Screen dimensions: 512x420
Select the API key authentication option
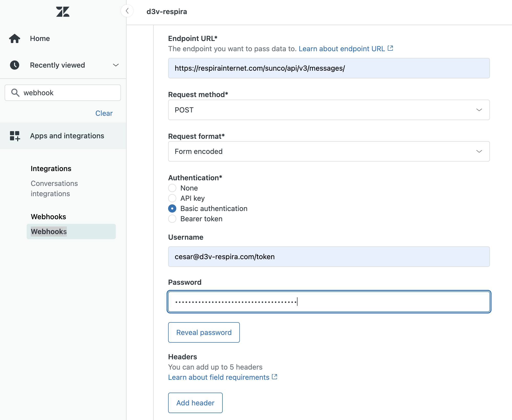pos(172,198)
